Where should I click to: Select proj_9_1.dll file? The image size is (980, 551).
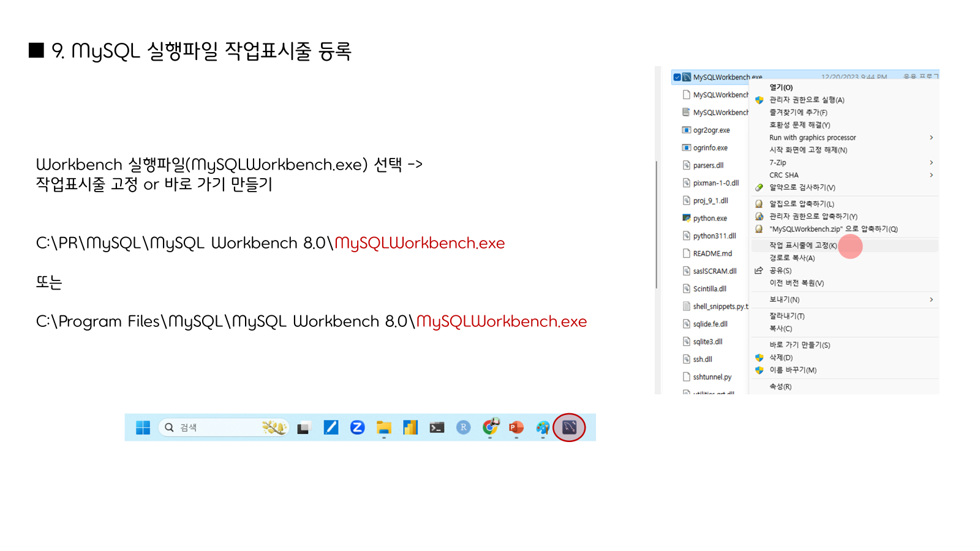pos(710,201)
